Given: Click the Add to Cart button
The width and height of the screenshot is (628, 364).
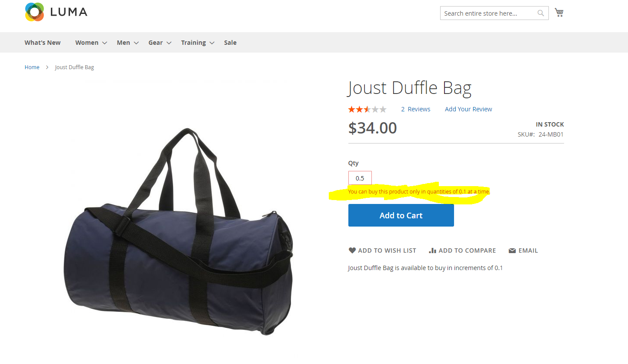Looking at the screenshot, I should (x=401, y=215).
